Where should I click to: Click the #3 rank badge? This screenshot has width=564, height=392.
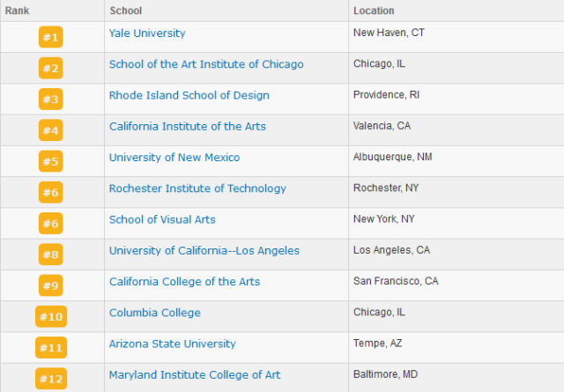[x=51, y=100]
